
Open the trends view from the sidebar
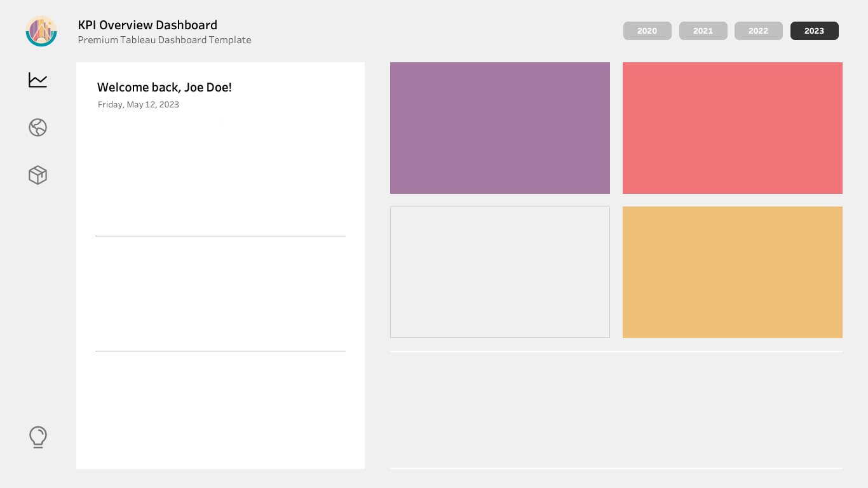(x=37, y=79)
